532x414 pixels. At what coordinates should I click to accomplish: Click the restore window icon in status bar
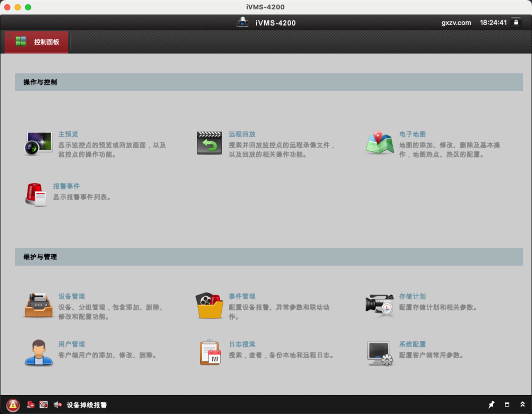click(x=506, y=404)
